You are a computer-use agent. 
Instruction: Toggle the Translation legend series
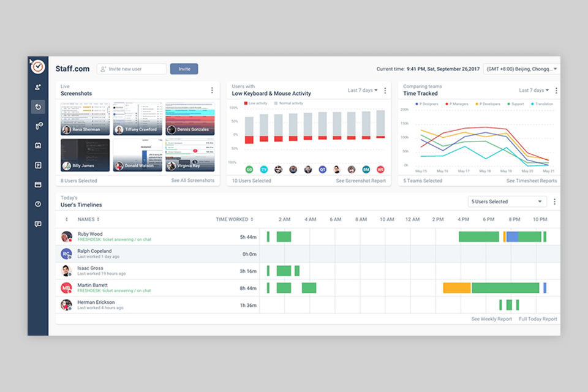pyautogui.click(x=542, y=104)
